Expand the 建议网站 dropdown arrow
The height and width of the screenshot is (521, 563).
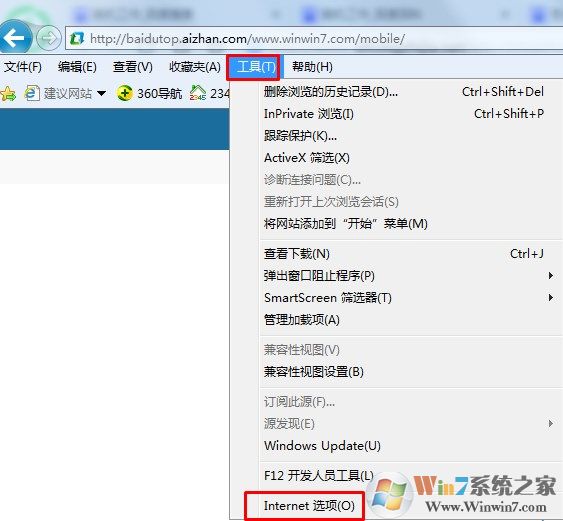tap(102, 94)
